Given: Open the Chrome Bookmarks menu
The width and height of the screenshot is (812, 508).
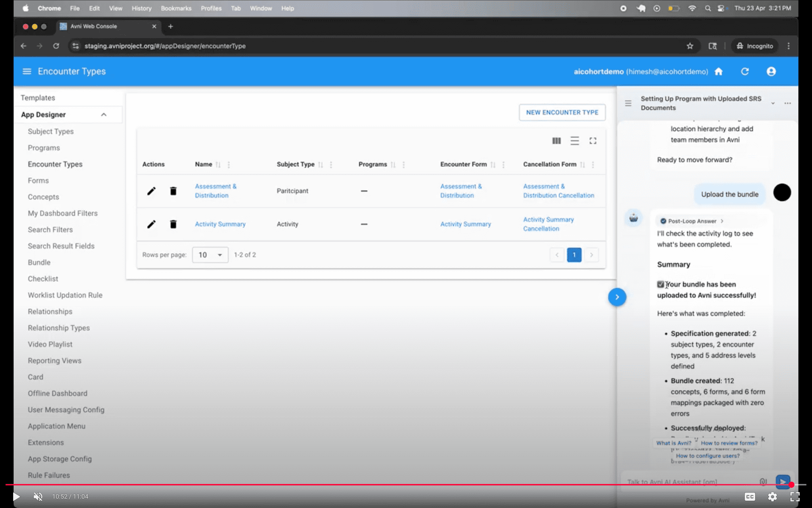Looking at the screenshot, I should [176, 8].
